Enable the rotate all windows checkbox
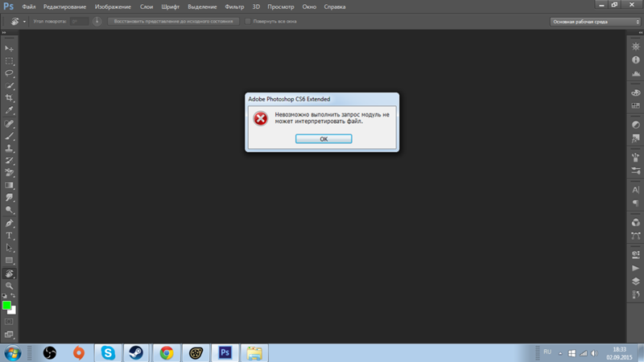 [x=248, y=22]
